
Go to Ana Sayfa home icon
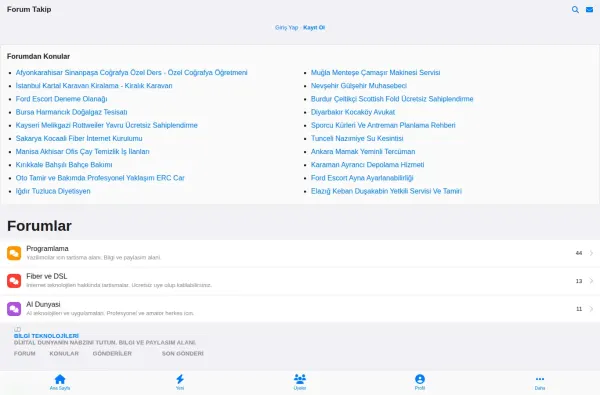click(60, 379)
